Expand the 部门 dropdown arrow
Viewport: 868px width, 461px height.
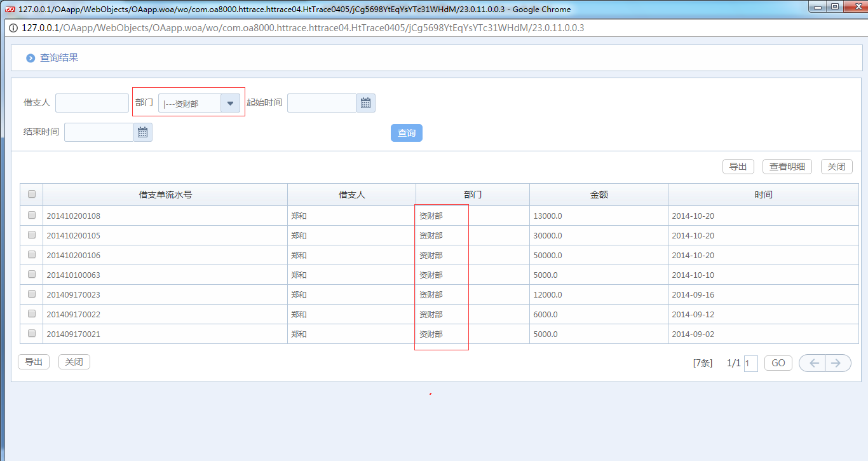pyautogui.click(x=230, y=103)
